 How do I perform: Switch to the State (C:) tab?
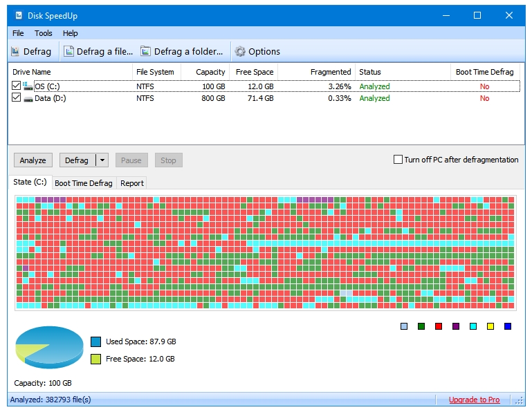pos(30,182)
